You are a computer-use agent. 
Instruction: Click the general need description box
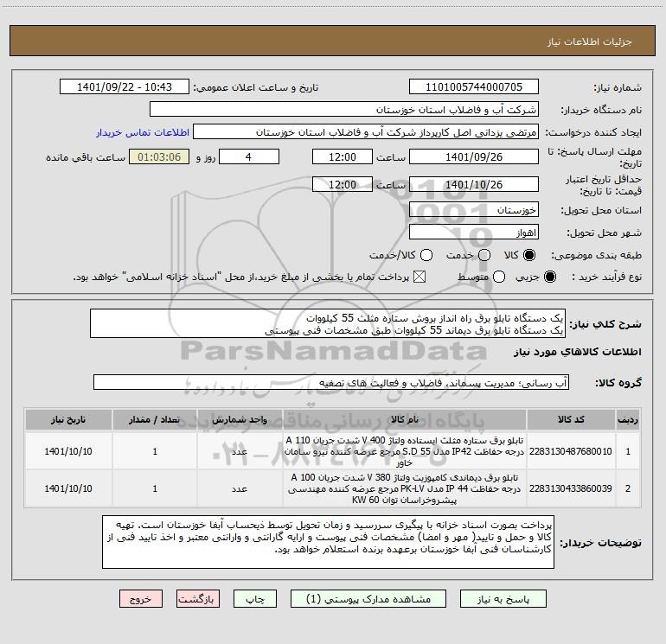(x=328, y=324)
